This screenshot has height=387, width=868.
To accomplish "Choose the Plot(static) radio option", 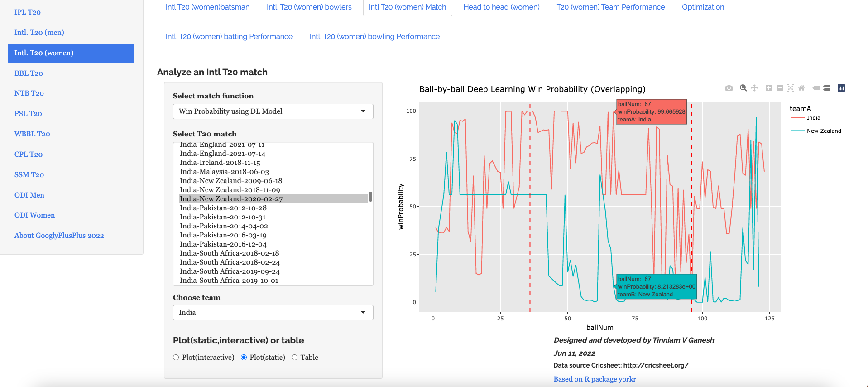I will point(244,358).
